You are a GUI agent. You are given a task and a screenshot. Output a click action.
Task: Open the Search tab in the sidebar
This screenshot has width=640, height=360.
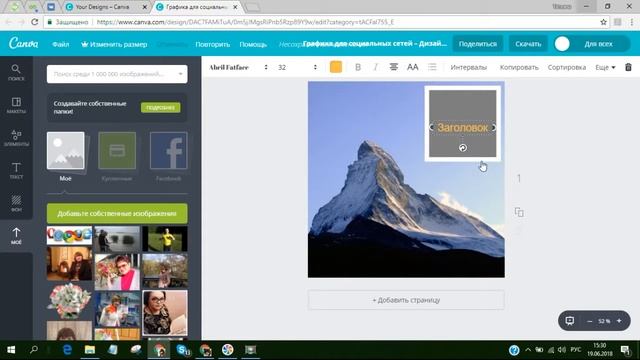tap(16, 72)
